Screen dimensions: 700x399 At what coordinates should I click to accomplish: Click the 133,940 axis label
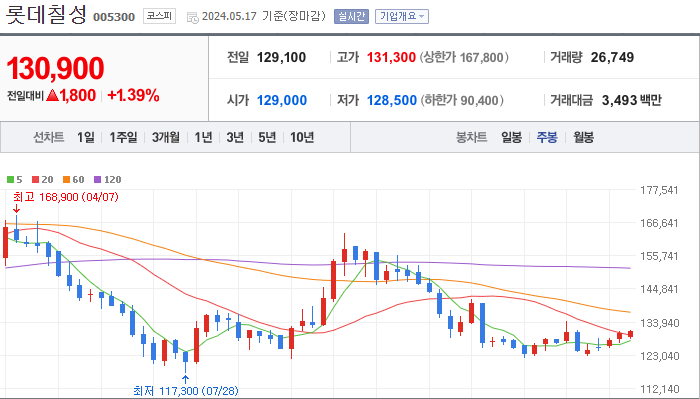(x=659, y=323)
